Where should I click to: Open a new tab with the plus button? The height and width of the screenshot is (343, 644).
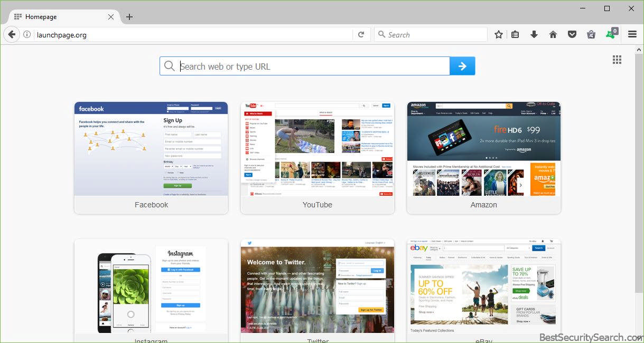pyautogui.click(x=129, y=17)
